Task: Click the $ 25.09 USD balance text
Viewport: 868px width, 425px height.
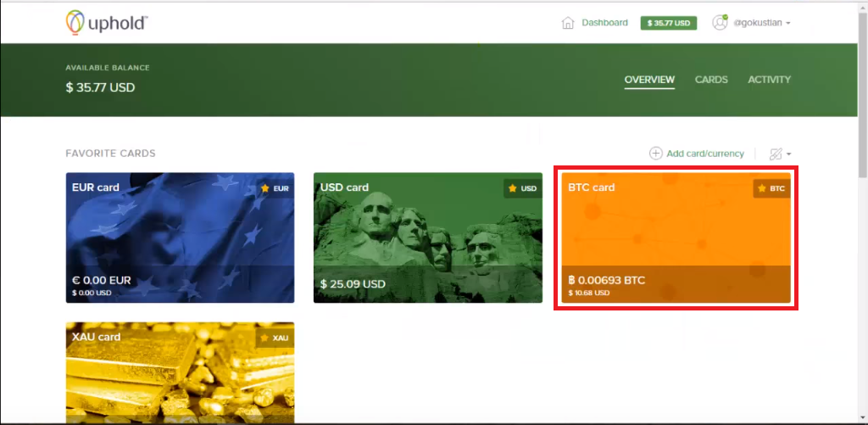Action: click(x=353, y=284)
